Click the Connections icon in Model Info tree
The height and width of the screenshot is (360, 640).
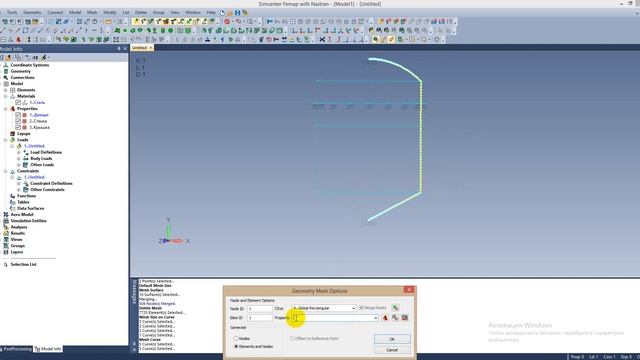point(6,77)
